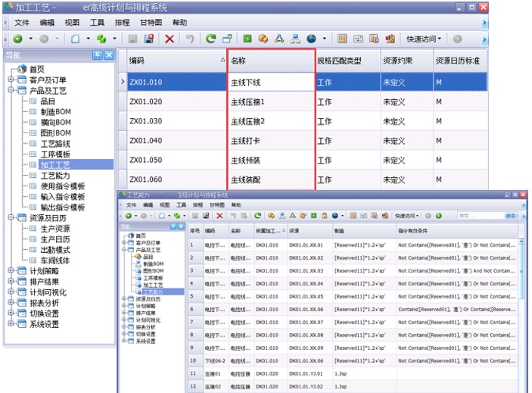Open dropdown arrow next to the green copy icon
This screenshot has height=393, width=532.
coord(115,39)
